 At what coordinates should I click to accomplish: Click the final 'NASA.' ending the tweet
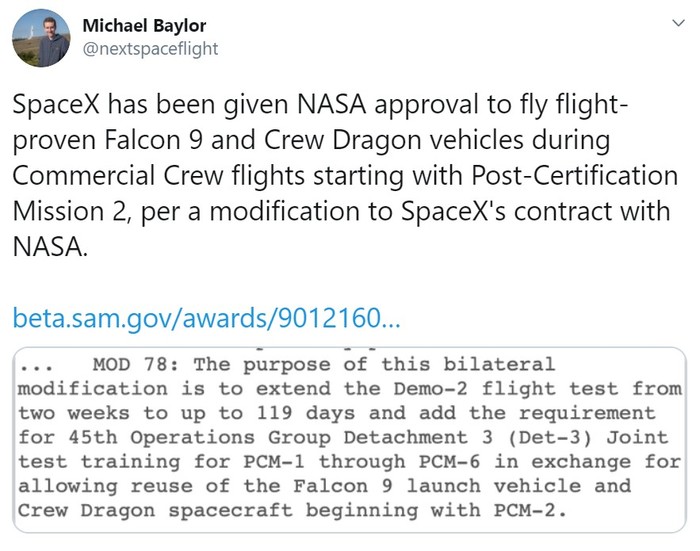[x=49, y=246]
